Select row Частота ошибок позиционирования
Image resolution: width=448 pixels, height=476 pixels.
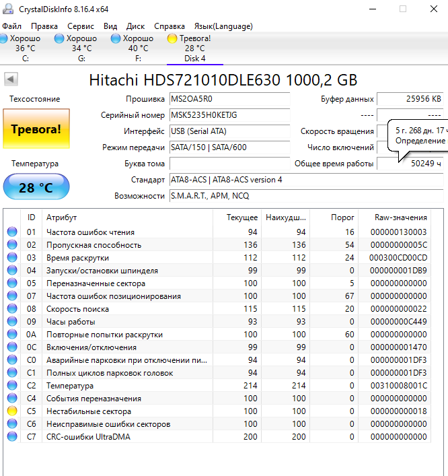pos(217,296)
